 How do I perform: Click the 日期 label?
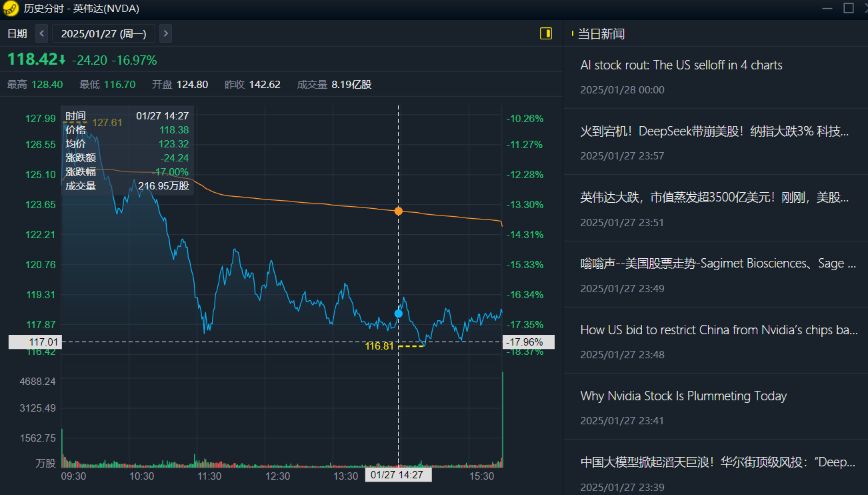[x=17, y=33]
